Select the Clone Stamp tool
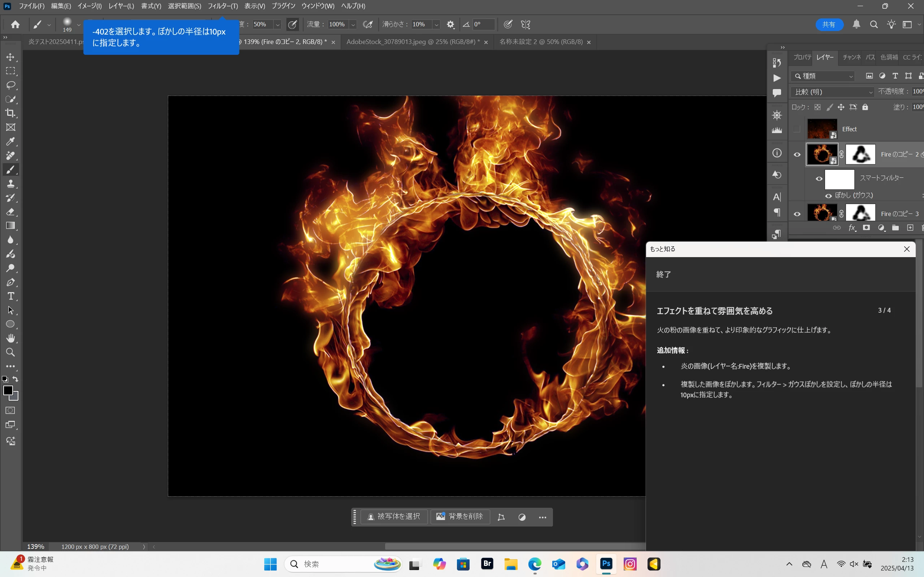This screenshot has height=577, width=924. 10,184
